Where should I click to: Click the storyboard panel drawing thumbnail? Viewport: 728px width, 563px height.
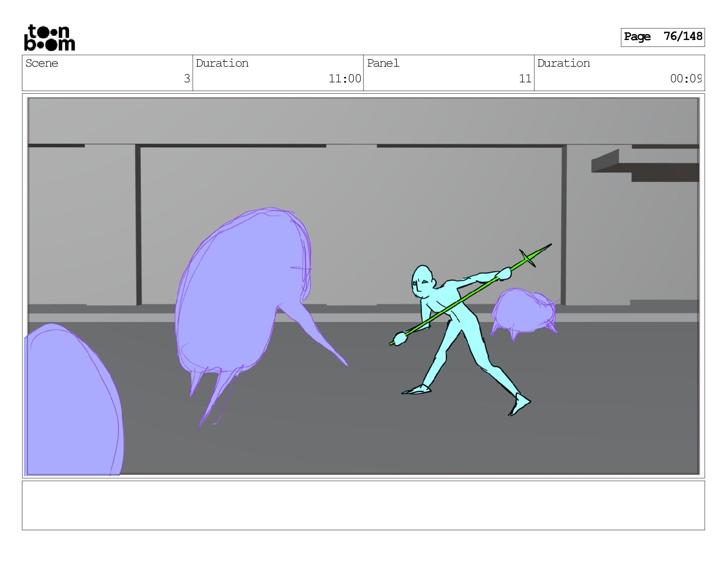click(x=363, y=286)
